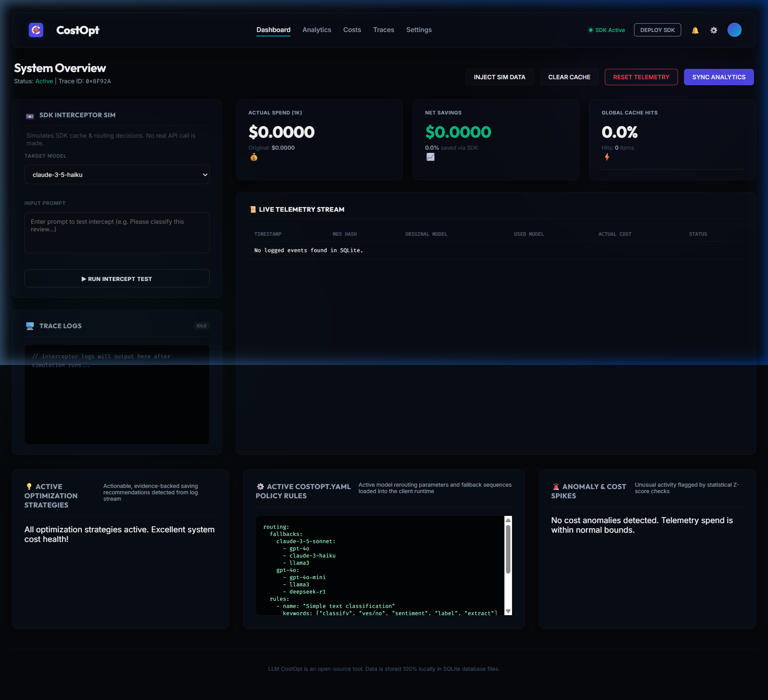The height and width of the screenshot is (700, 768).
Task: Click Inject Sim Data
Action: tap(500, 77)
